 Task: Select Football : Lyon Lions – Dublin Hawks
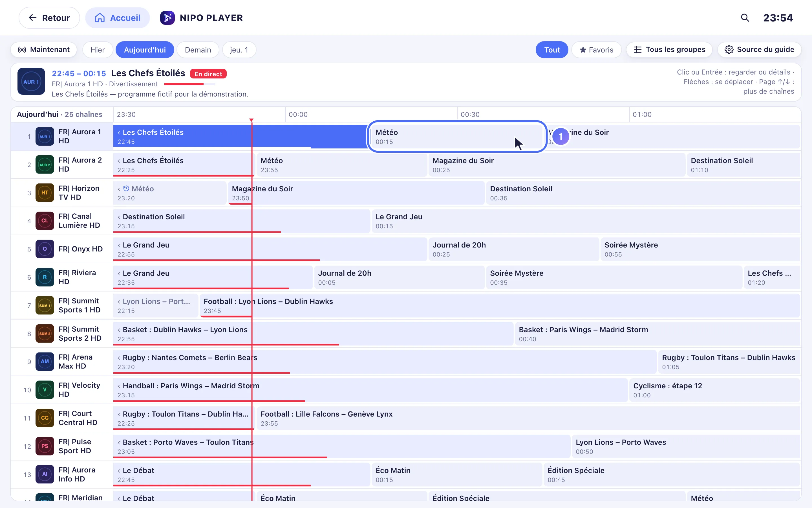point(500,306)
